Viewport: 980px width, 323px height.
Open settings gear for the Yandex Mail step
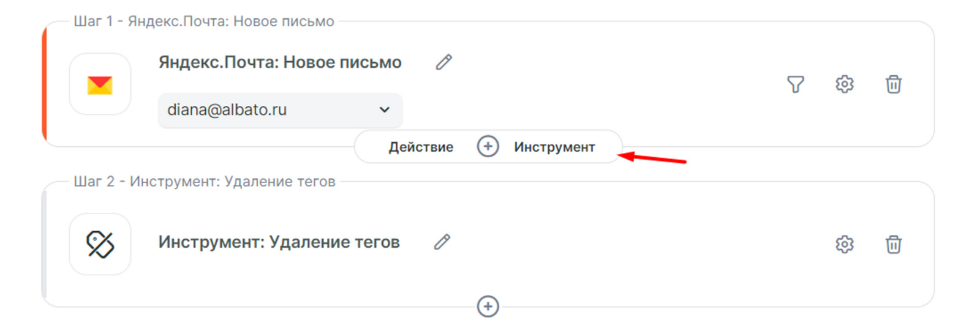[845, 84]
